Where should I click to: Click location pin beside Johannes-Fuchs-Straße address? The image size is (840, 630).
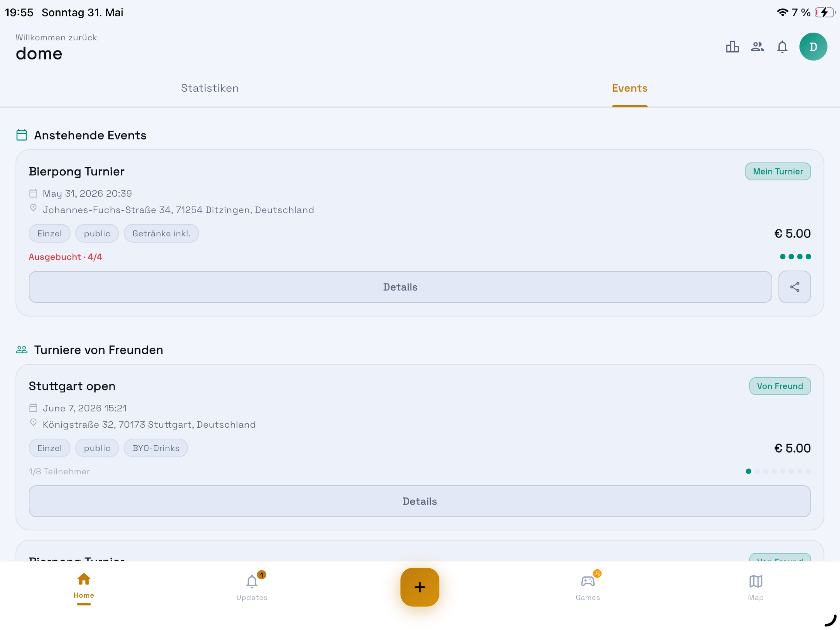[x=33, y=208]
